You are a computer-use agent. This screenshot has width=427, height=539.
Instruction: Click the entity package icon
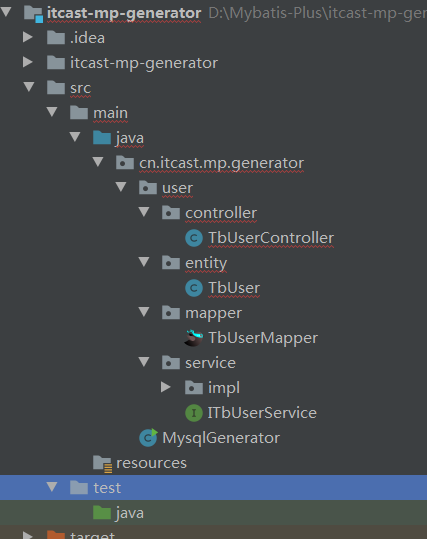click(171, 263)
